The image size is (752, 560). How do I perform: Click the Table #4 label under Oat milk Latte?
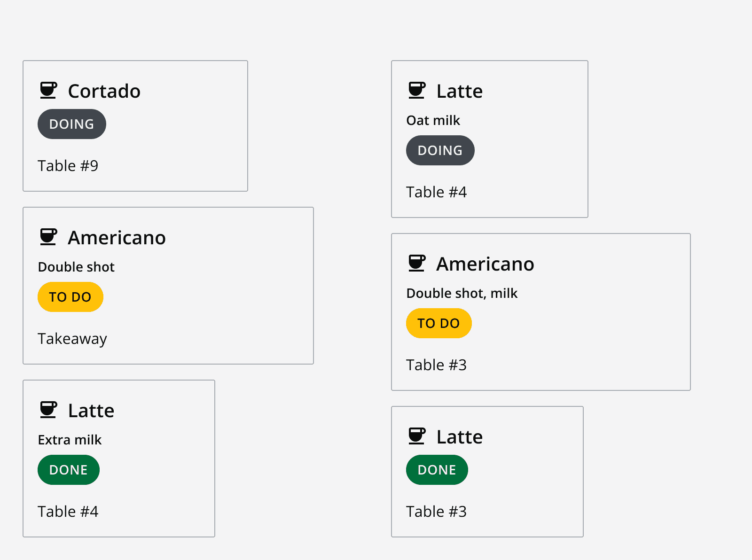(x=437, y=192)
